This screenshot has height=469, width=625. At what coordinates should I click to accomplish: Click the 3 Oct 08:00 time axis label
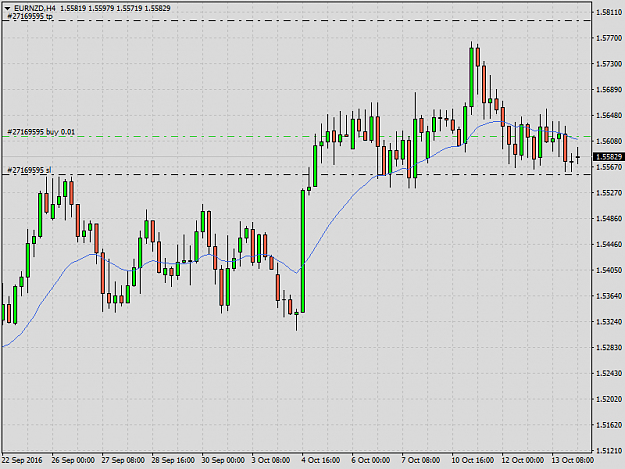click(x=271, y=460)
